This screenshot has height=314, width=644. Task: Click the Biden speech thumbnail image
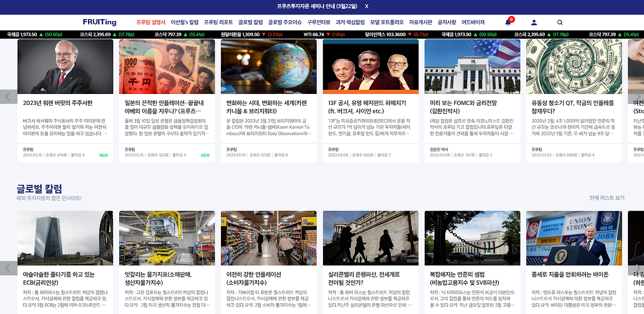pyautogui.click(x=574, y=238)
